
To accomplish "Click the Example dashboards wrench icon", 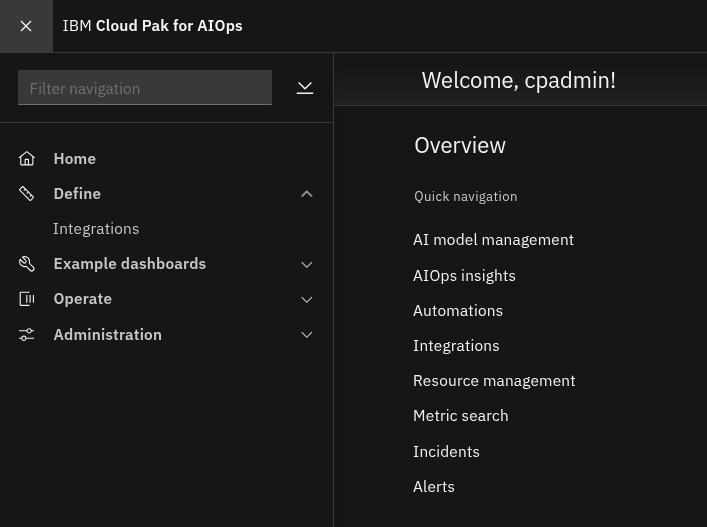I will pos(27,264).
